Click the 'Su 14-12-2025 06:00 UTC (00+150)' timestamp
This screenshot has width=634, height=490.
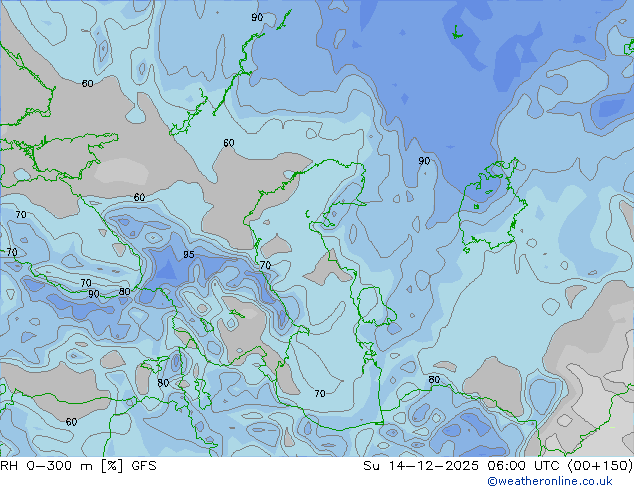[498, 466]
